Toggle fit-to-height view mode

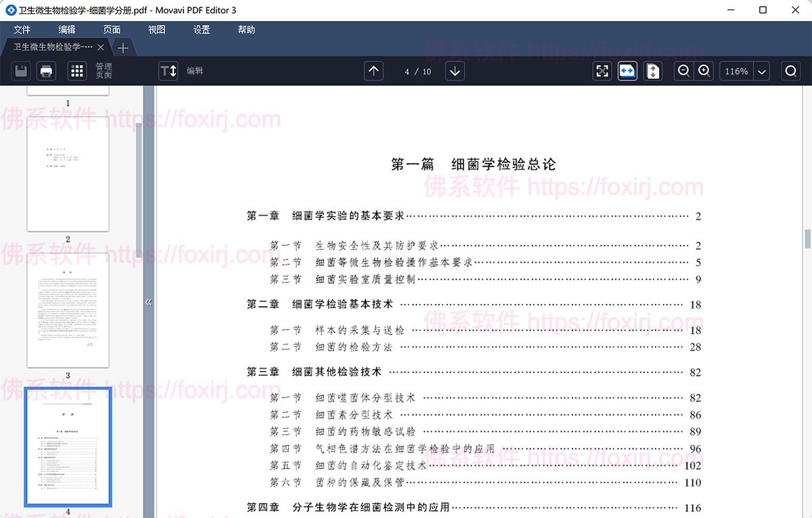[x=652, y=70]
